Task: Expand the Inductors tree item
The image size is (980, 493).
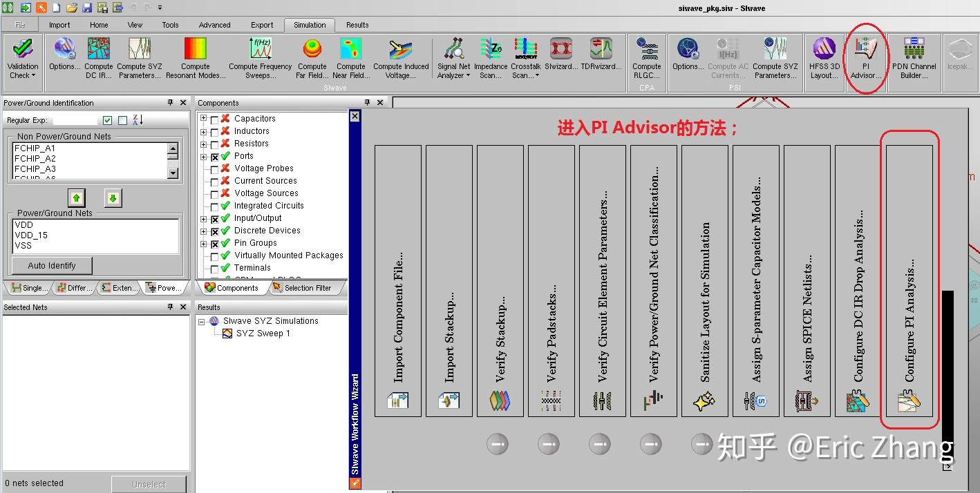Action: pos(202,130)
